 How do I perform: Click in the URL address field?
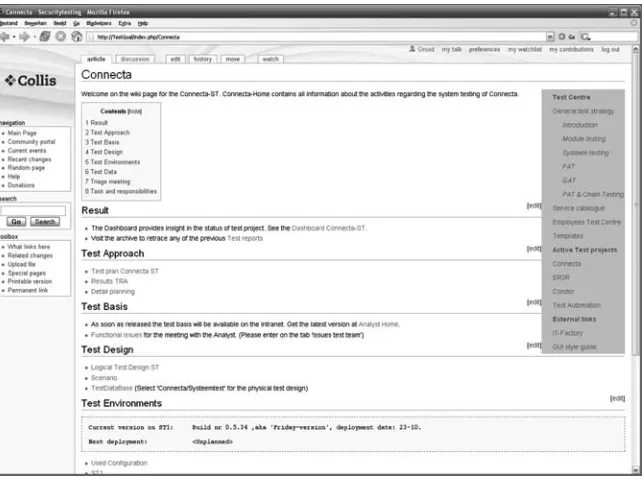coord(316,37)
